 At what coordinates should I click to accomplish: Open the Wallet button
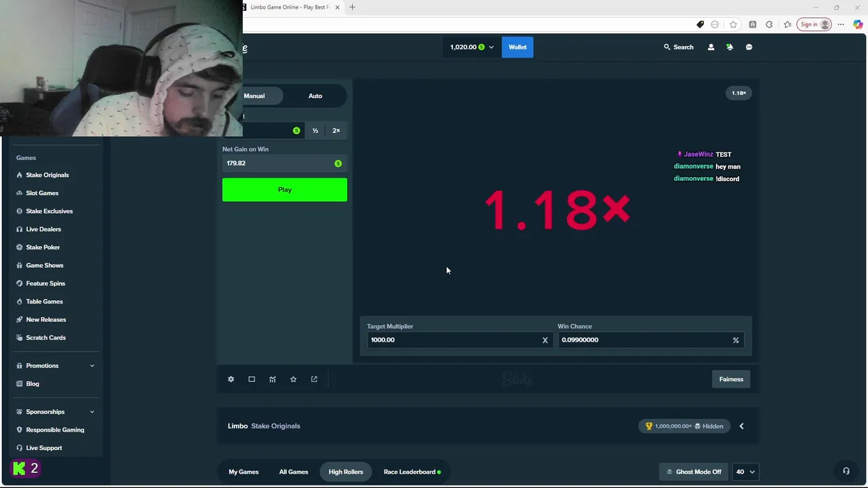pyautogui.click(x=517, y=47)
